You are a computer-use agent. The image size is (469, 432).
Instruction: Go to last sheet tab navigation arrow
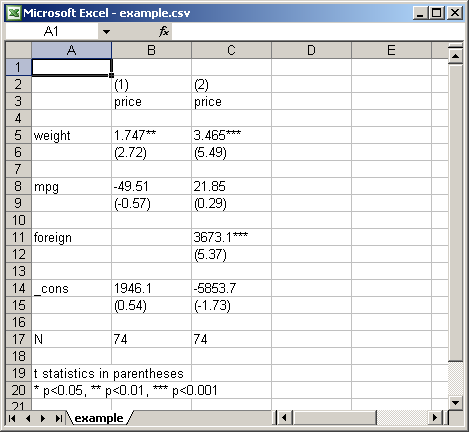click(59, 418)
